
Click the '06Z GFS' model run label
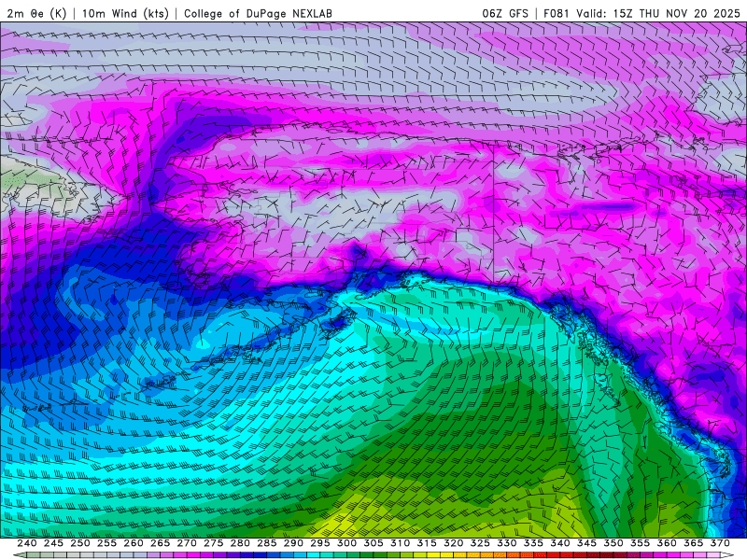click(x=505, y=13)
